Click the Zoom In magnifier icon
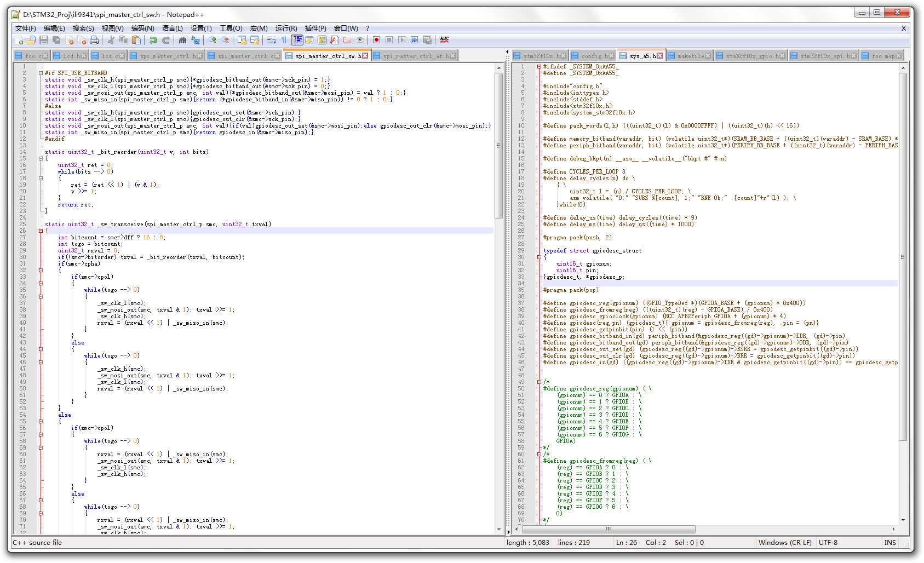924x563 pixels. pos(213,40)
